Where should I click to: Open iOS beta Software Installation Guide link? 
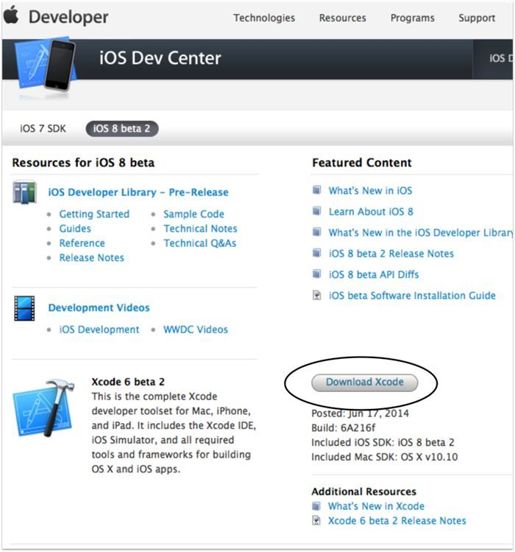412,295
